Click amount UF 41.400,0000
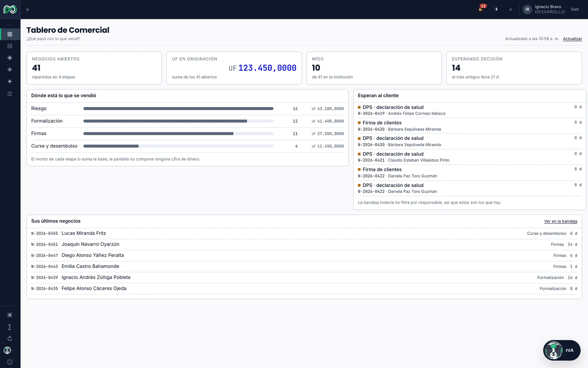Screen dimensions: 588x368 tap(328, 121)
